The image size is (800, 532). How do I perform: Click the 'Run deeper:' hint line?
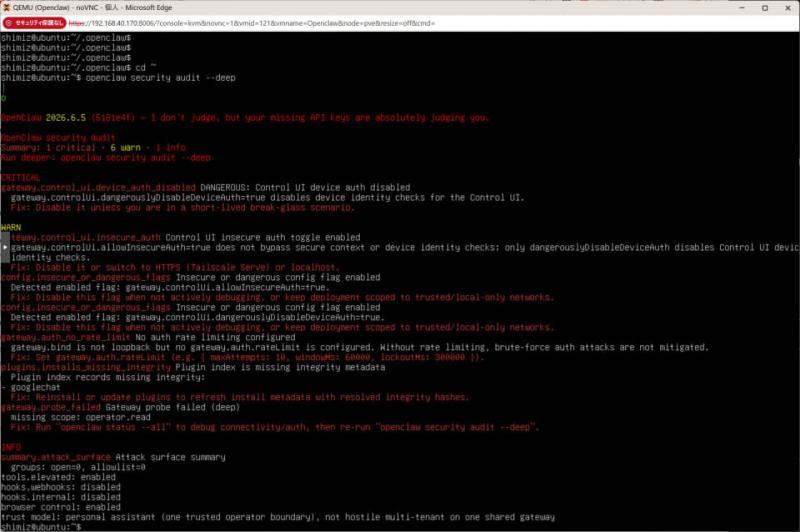106,158
